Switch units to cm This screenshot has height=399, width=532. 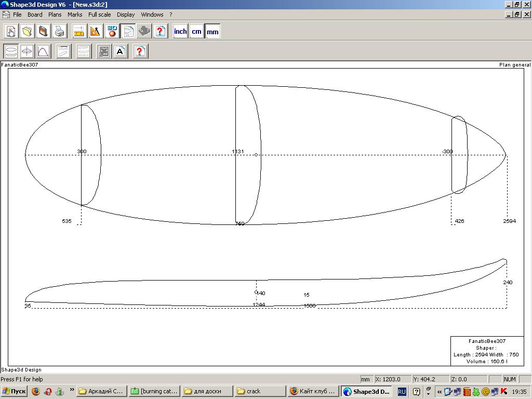tap(196, 32)
